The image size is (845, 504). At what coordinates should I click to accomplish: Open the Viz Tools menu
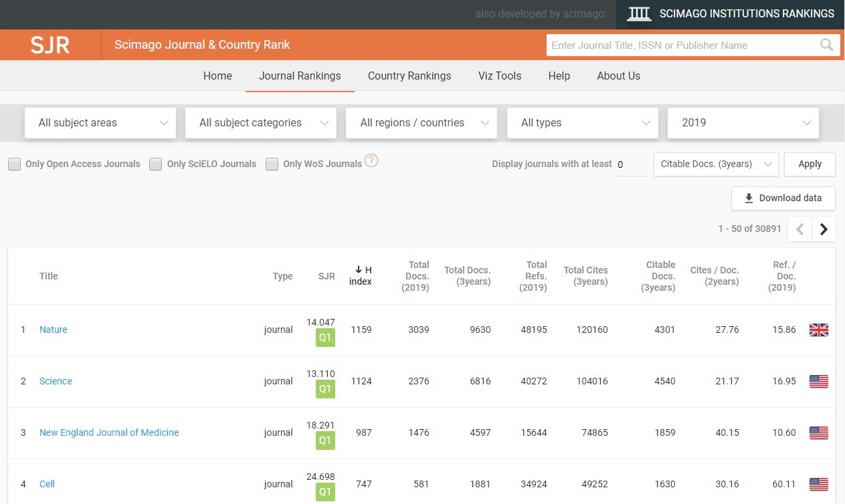click(x=500, y=76)
